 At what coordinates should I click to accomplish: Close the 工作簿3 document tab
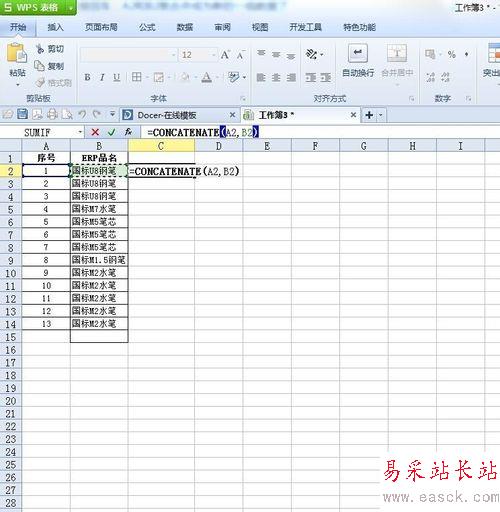[x=353, y=115]
